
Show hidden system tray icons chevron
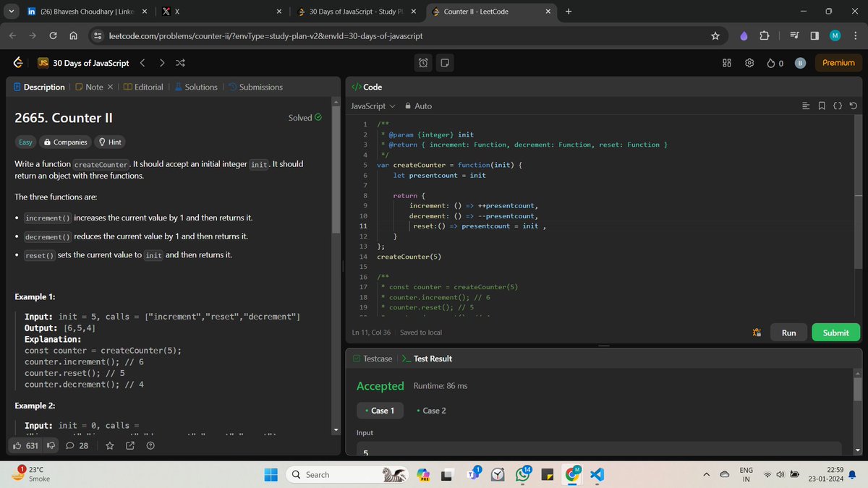(707, 474)
